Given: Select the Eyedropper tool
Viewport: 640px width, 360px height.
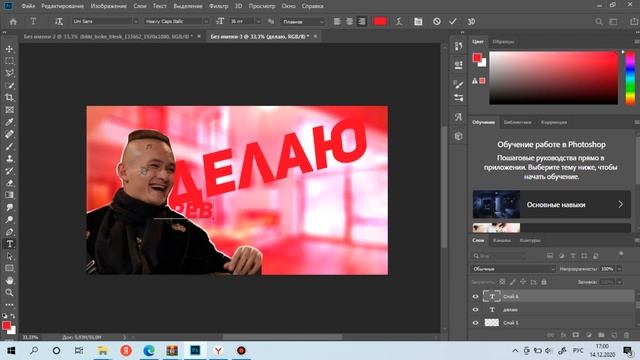Looking at the screenshot, I should coord(9,122).
